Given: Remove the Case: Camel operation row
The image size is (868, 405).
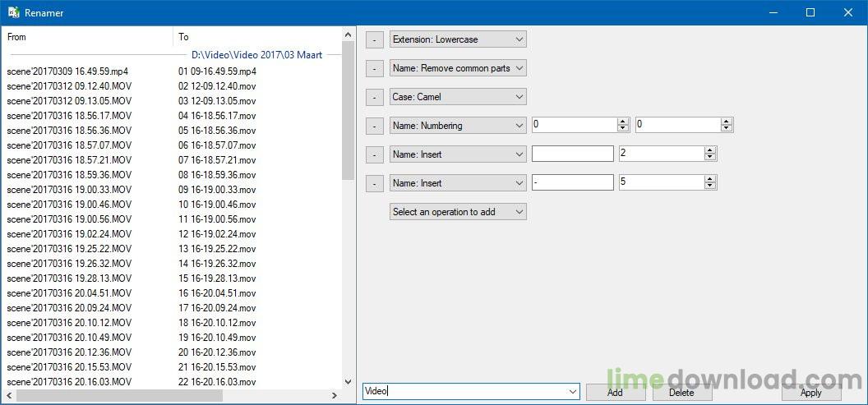Looking at the screenshot, I should tap(374, 97).
